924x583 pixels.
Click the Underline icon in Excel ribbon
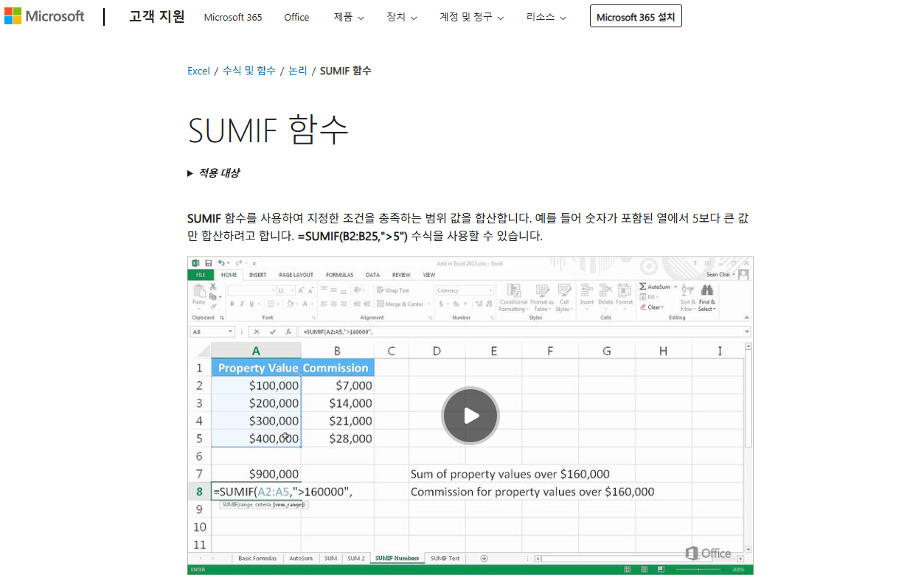tap(251, 304)
